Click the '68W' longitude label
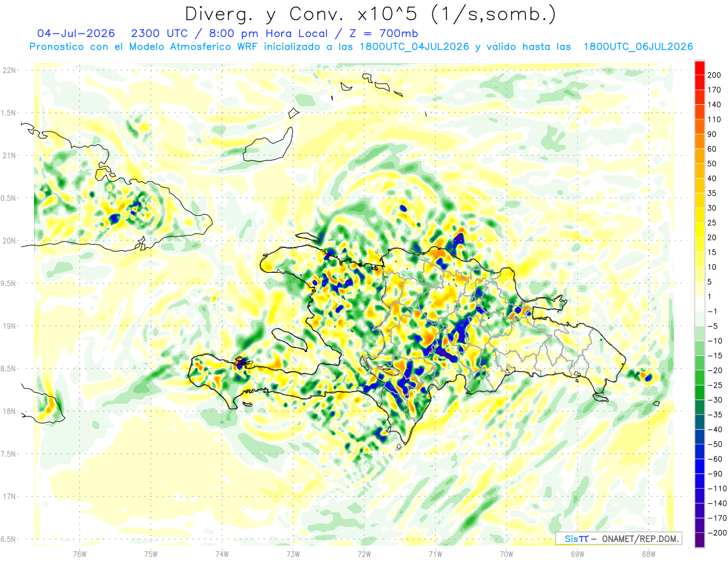 pyautogui.click(x=649, y=554)
